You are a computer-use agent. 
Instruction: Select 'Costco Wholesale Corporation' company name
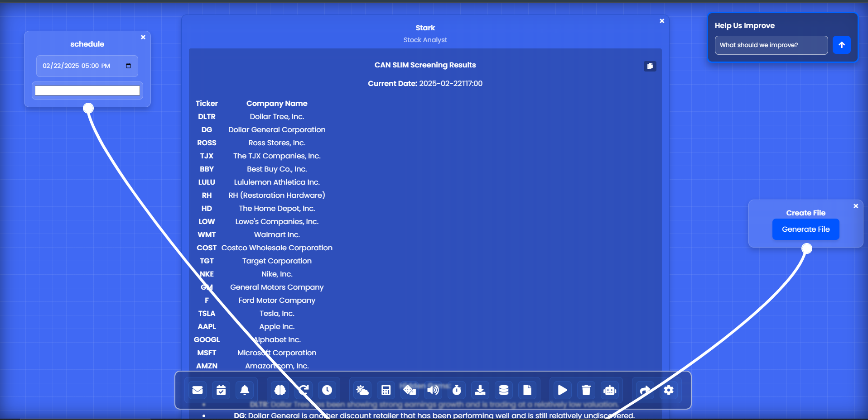click(x=277, y=248)
